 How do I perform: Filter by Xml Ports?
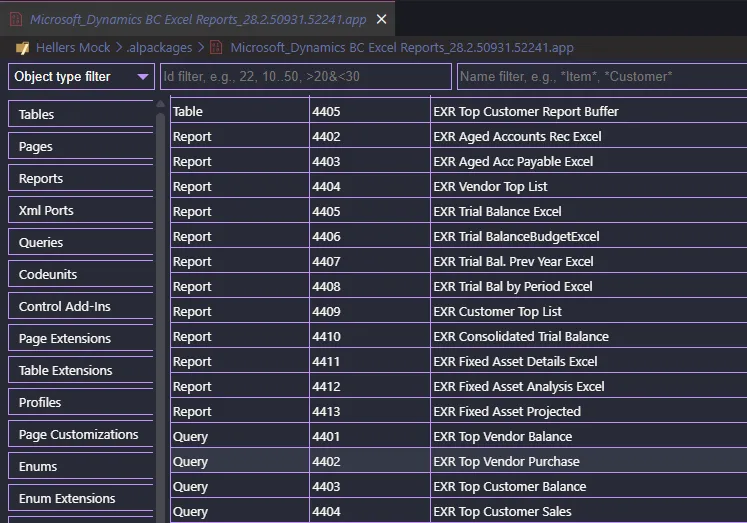coord(81,210)
